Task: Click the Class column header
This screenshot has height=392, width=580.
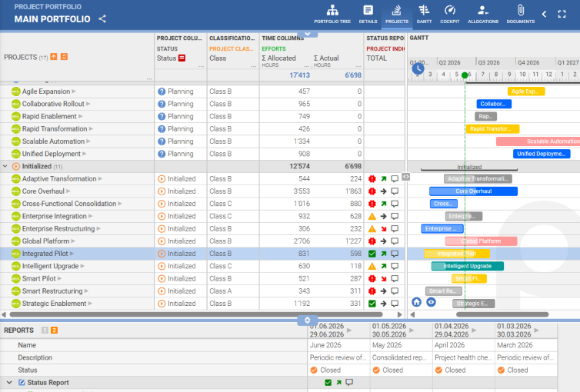Action: (218, 58)
